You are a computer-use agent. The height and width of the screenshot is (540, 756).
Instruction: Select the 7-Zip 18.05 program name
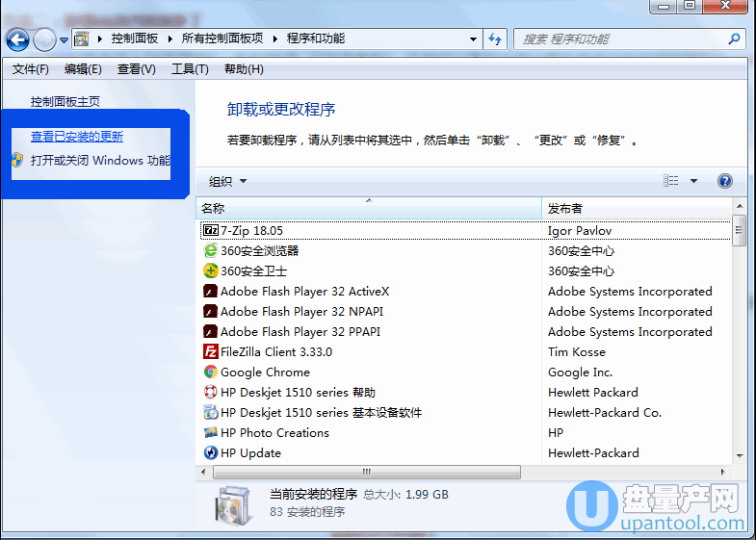[251, 231]
